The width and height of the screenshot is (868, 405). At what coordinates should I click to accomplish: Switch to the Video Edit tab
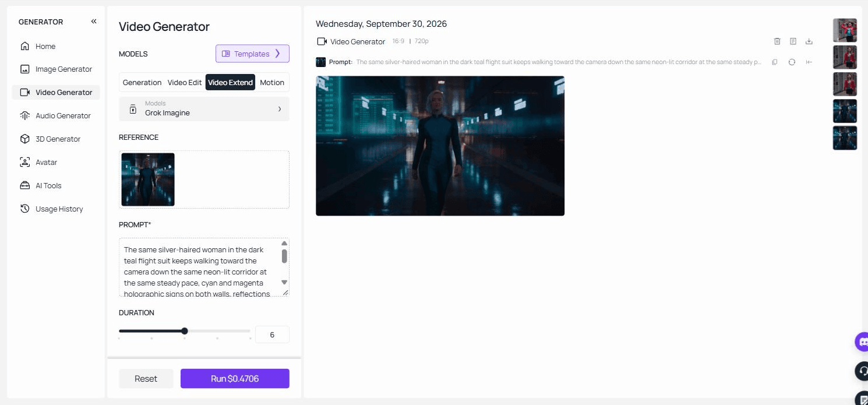click(185, 82)
